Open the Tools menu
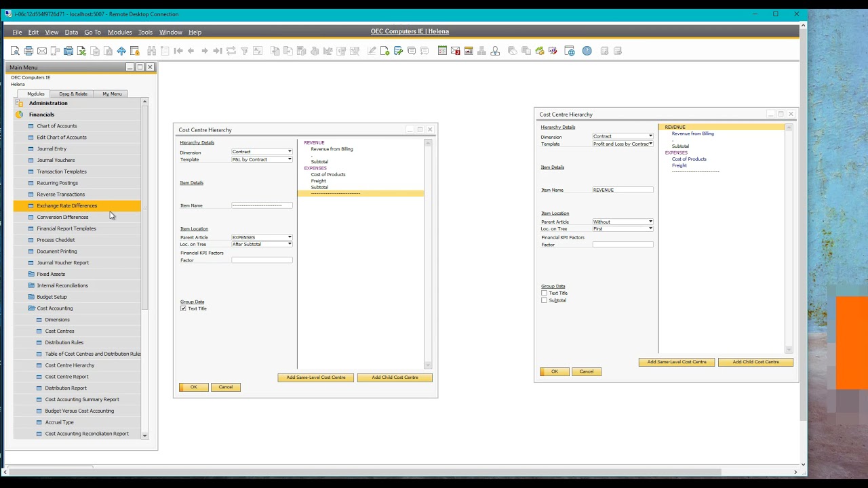 coord(145,32)
